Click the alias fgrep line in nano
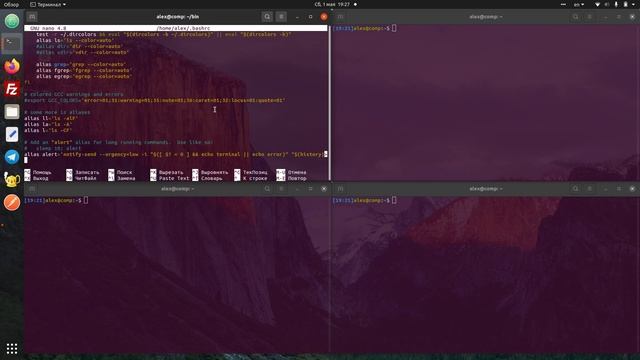Screen dimensions: 640x360 point(84,70)
